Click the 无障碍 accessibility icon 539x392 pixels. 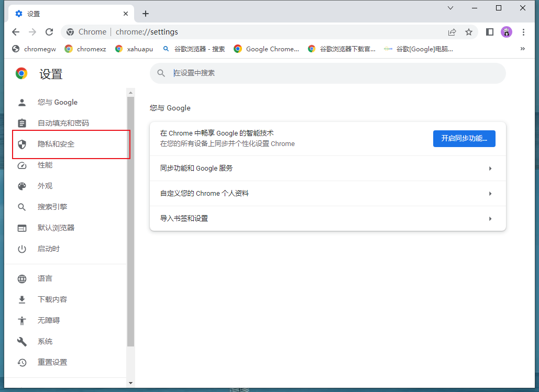click(x=22, y=320)
